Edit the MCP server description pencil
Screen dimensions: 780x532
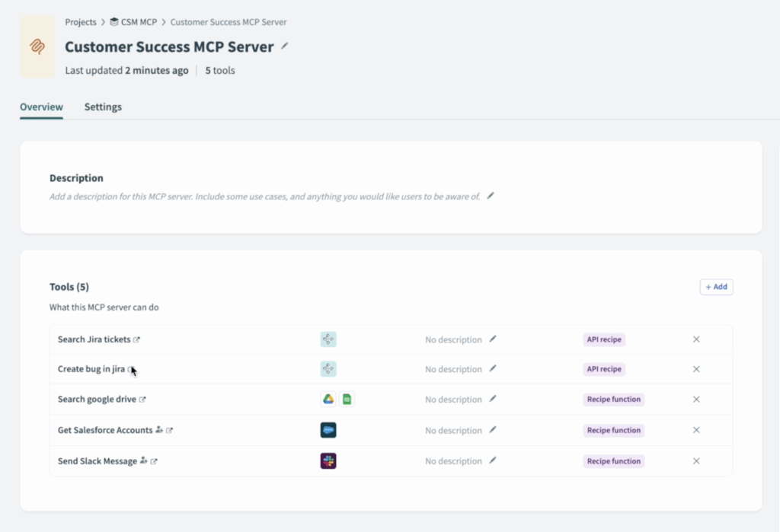491,196
